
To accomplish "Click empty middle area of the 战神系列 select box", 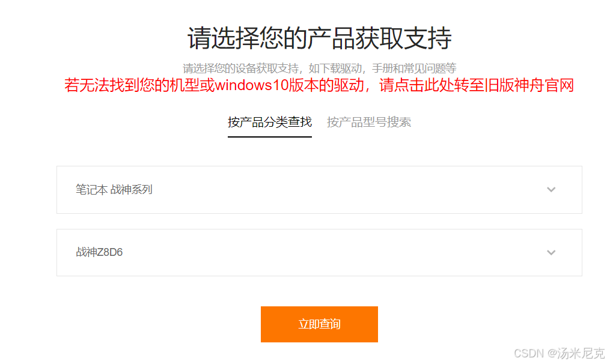I will tap(319, 190).
